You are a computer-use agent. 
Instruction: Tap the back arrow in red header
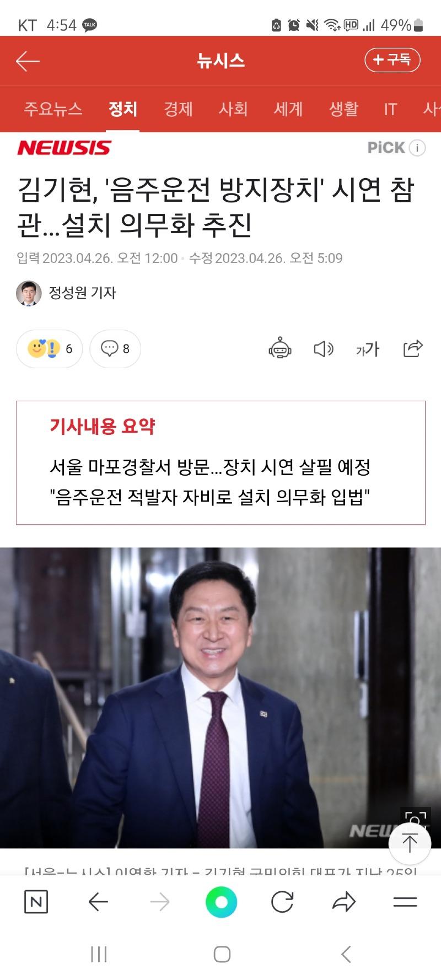tap(28, 61)
